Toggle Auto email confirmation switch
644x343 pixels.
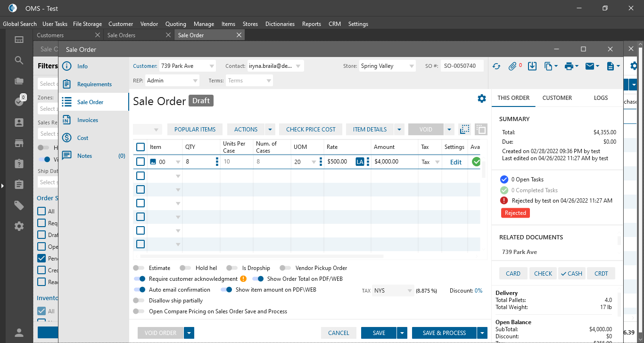pyautogui.click(x=140, y=290)
